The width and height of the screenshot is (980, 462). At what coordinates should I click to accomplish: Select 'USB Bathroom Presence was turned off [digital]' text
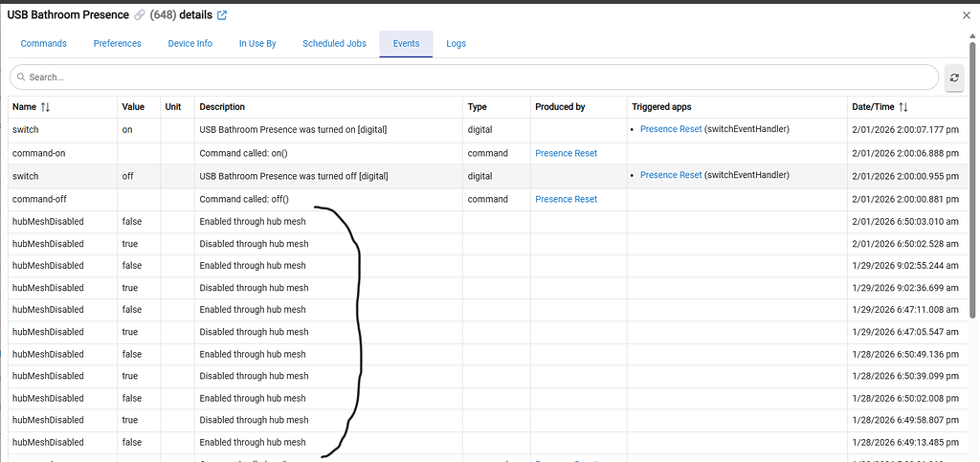point(294,176)
